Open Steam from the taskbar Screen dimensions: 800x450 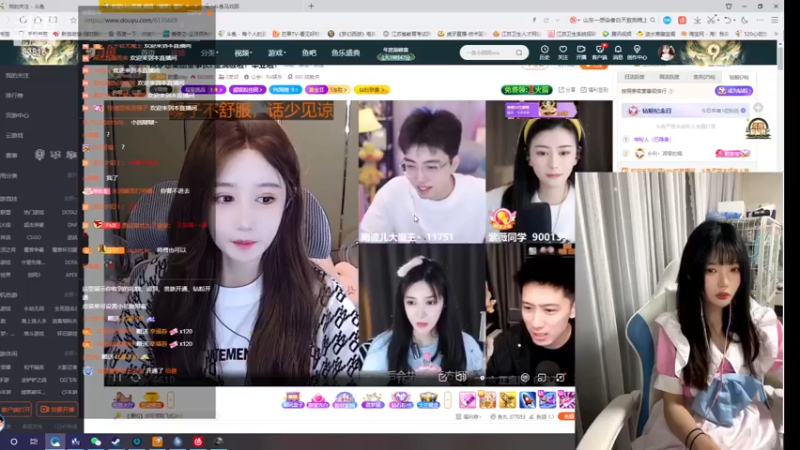(x=116, y=441)
